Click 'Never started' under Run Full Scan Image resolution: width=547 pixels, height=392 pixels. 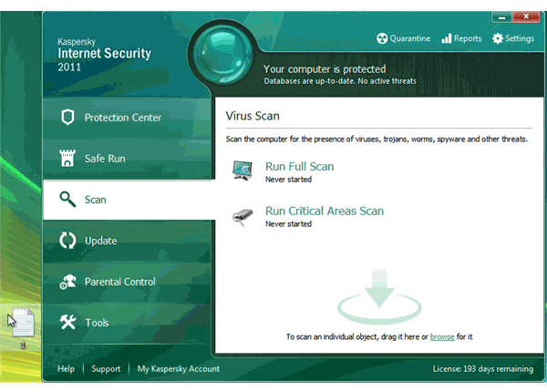click(288, 180)
